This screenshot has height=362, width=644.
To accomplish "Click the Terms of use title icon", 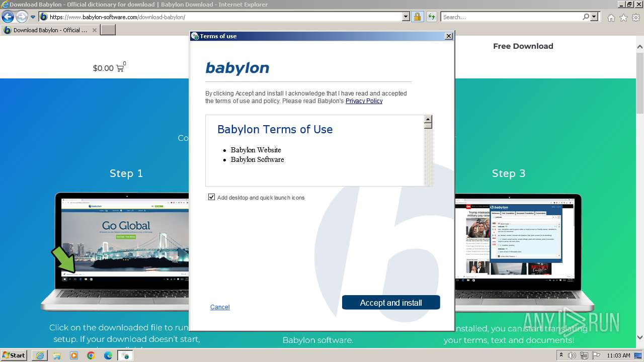I will [x=195, y=36].
